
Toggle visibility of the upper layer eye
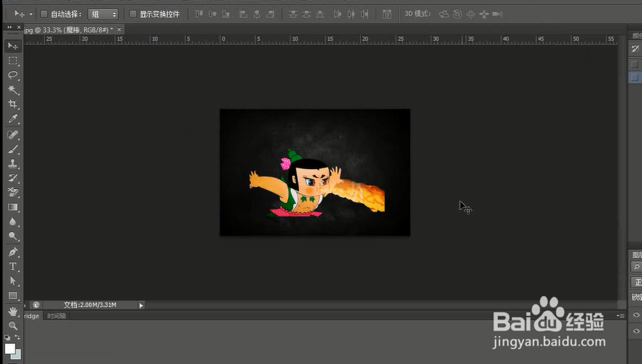click(636, 314)
